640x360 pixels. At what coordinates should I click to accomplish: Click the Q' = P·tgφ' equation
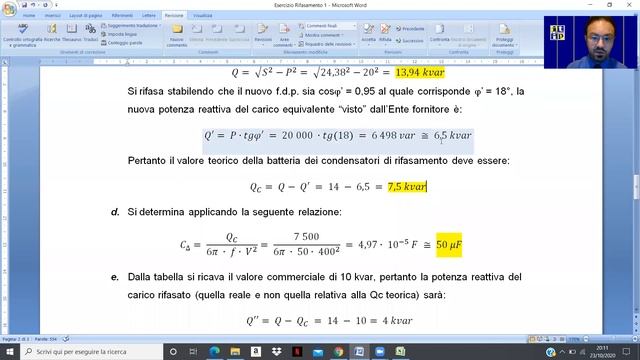click(x=338, y=136)
